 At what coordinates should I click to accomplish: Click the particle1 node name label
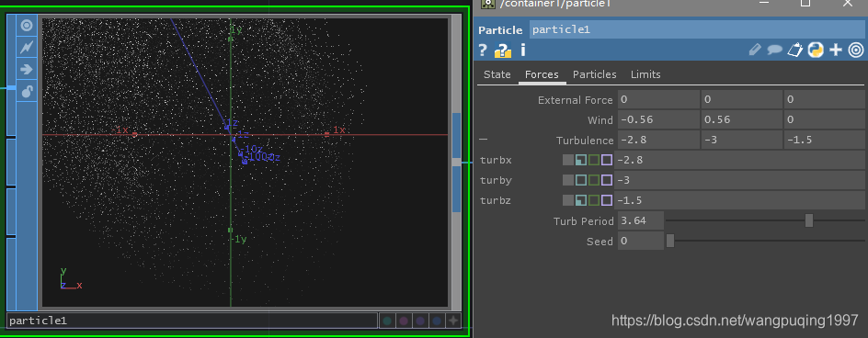(x=191, y=321)
